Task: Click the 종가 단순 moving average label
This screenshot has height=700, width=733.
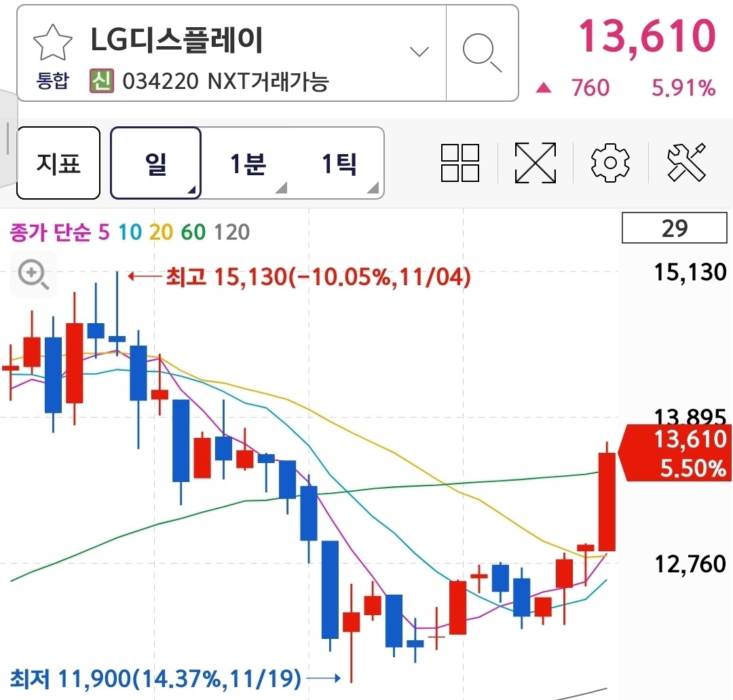Action: tap(50, 232)
